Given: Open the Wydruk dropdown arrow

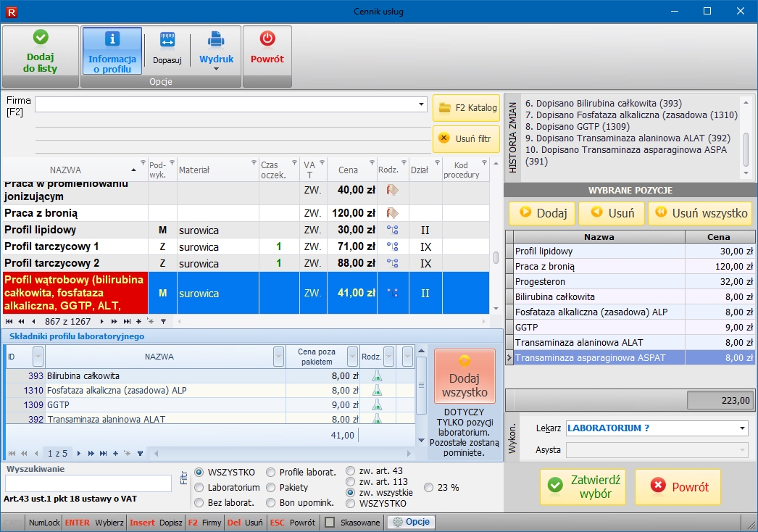Looking at the screenshot, I should point(216,69).
